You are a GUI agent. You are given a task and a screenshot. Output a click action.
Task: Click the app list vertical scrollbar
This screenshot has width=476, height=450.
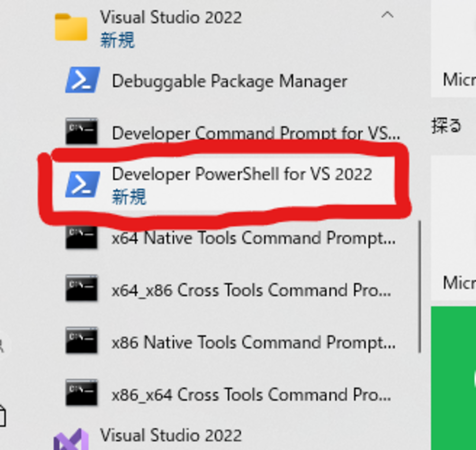click(x=420, y=287)
